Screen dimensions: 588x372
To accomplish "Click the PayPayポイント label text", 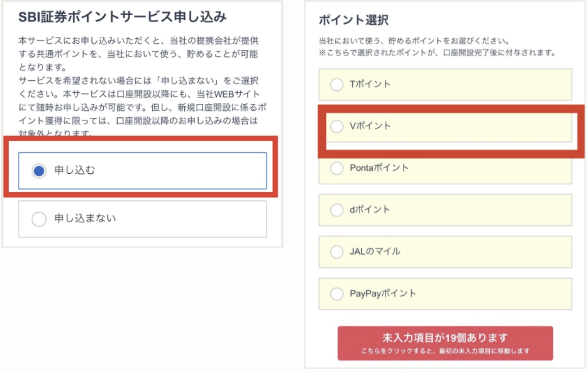I will [x=383, y=294].
